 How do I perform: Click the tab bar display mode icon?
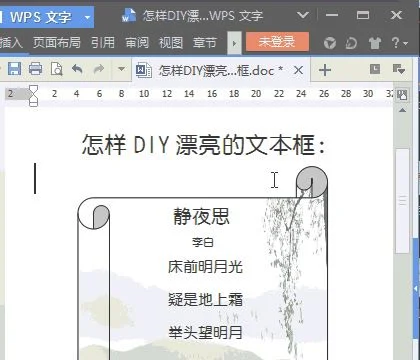[375, 69]
